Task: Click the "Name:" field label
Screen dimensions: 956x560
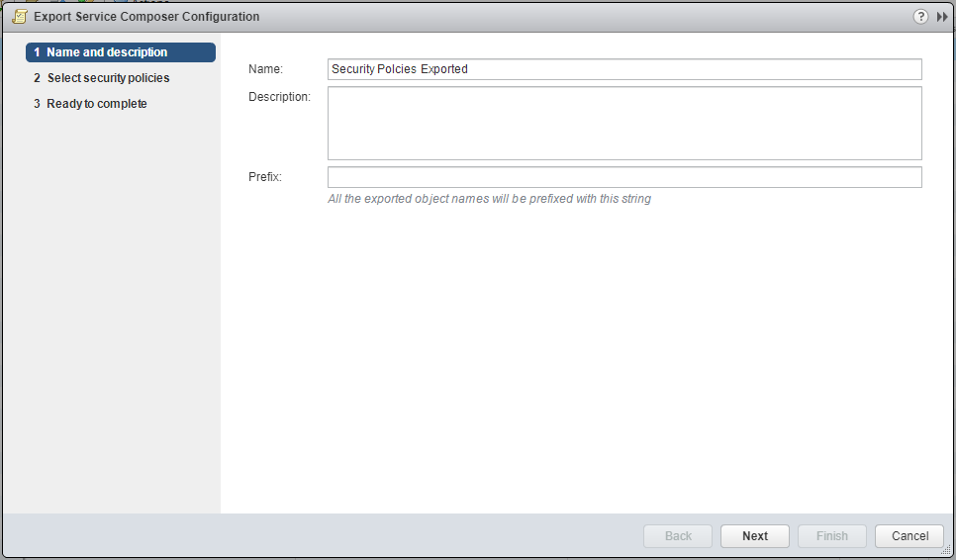Action: click(265, 69)
